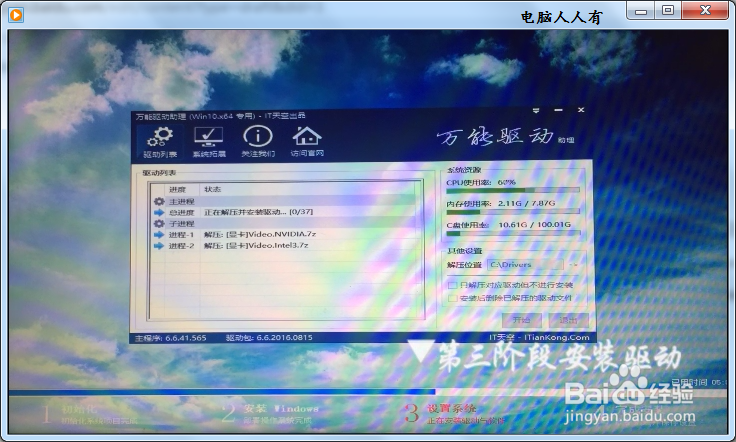
Task: Click the 状态 column header
Action: (x=212, y=189)
